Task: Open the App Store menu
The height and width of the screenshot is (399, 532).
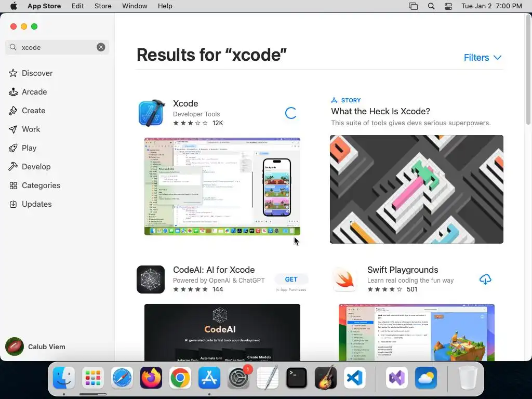Action: click(x=44, y=6)
